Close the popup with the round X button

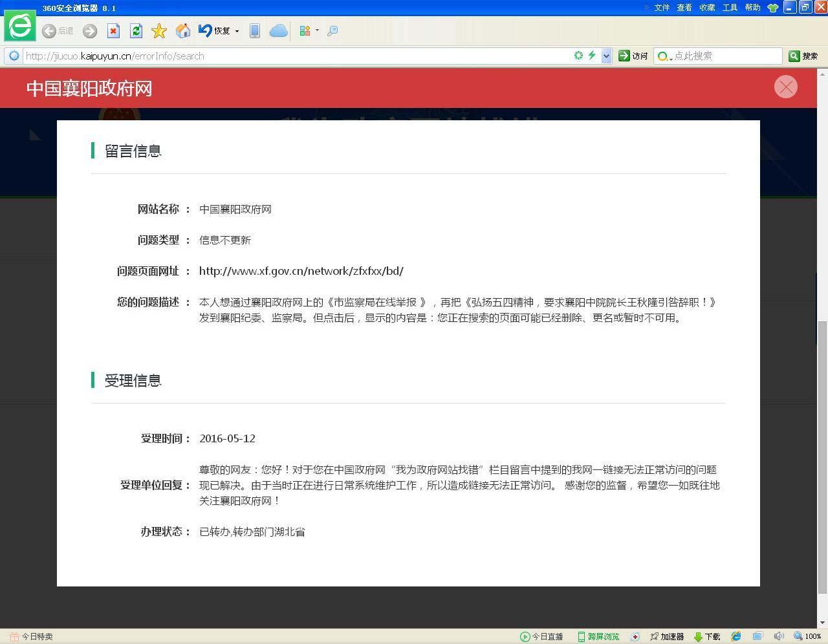[x=786, y=87]
